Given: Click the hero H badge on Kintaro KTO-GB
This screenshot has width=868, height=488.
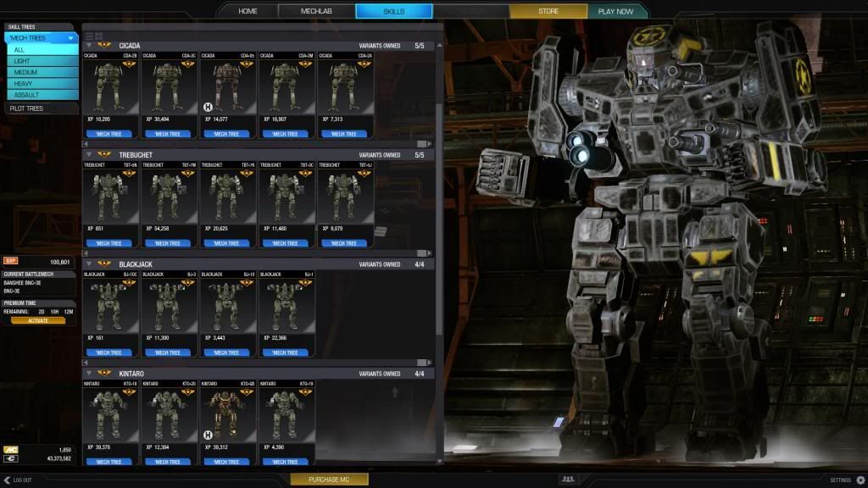Looking at the screenshot, I should [x=209, y=435].
